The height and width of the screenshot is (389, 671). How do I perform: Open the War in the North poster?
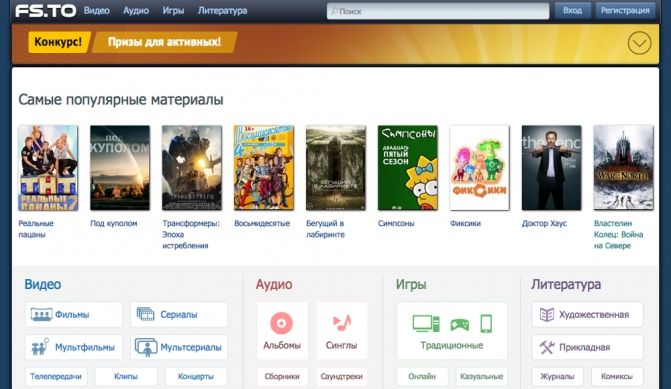pyautogui.click(x=623, y=168)
